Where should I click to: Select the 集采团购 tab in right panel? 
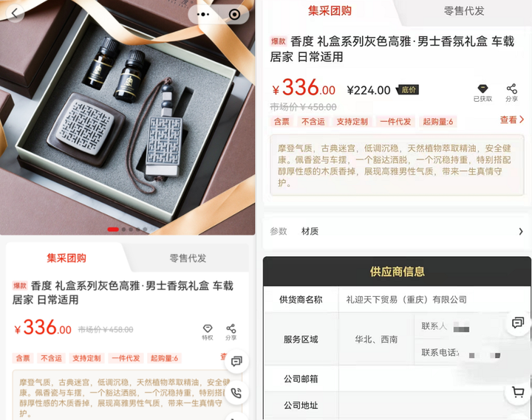tap(330, 11)
